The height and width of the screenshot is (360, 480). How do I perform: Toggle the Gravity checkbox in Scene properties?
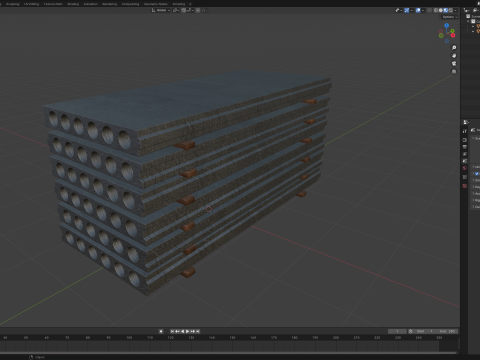477,173
